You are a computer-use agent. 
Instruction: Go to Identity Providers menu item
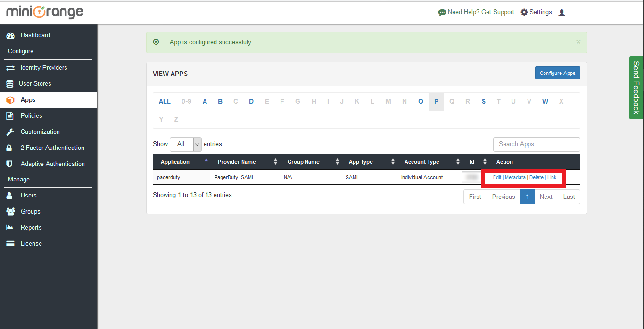pyautogui.click(x=44, y=68)
